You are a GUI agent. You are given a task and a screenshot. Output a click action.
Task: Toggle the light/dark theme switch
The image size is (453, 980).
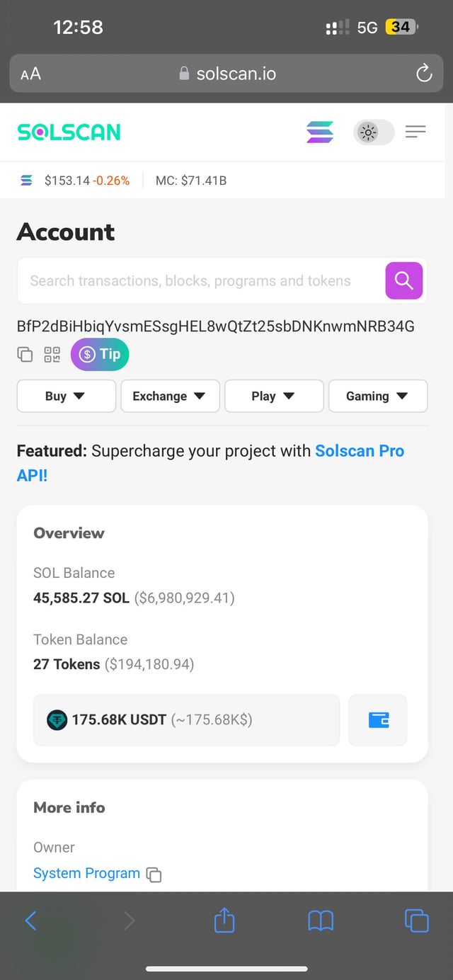point(373,132)
